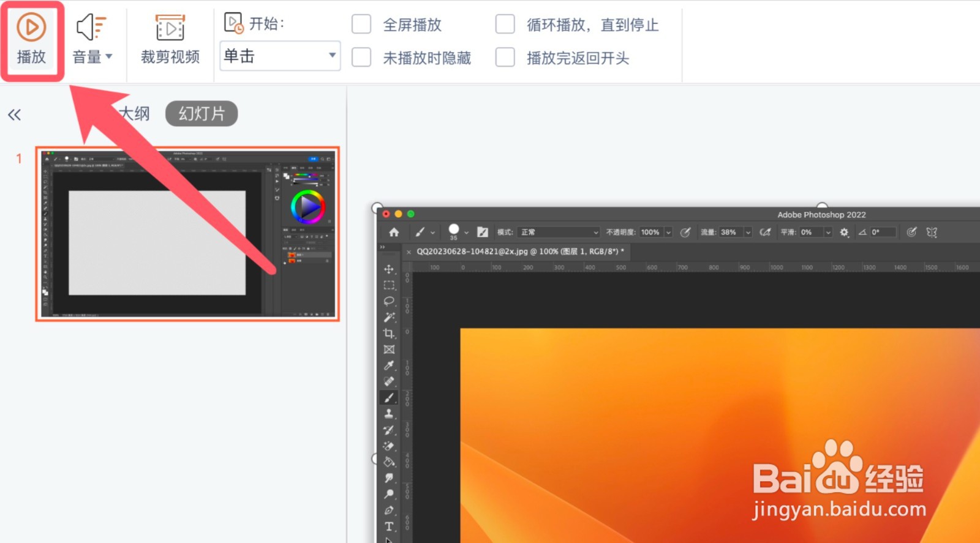The height and width of the screenshot is (543, 980).
Task: Select the Lasso tool
Action: pos(389,301)
